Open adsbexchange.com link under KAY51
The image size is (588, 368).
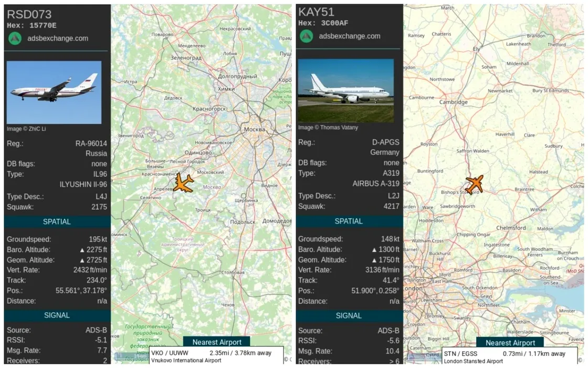point(350,36)
